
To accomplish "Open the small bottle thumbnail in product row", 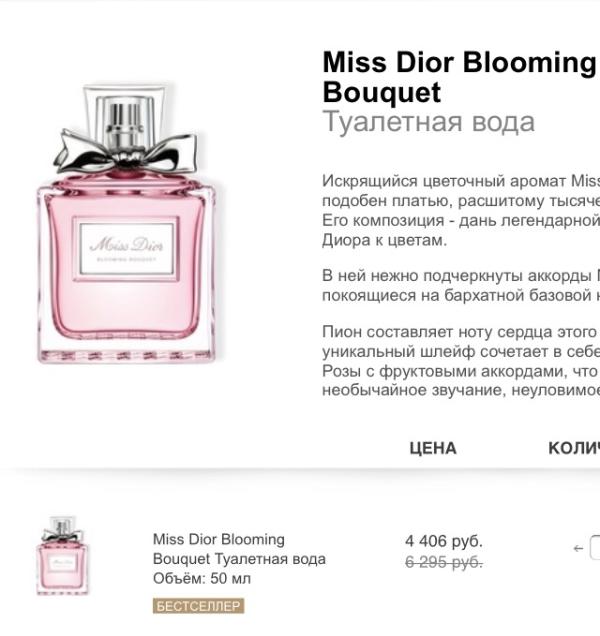I will (x=62, y=555).
